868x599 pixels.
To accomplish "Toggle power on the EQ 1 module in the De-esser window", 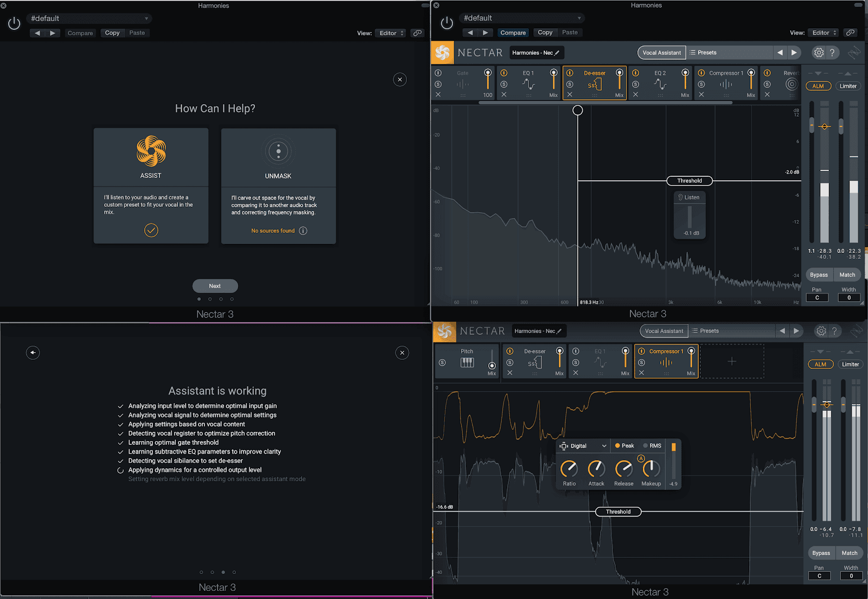I will coord(504,73).
